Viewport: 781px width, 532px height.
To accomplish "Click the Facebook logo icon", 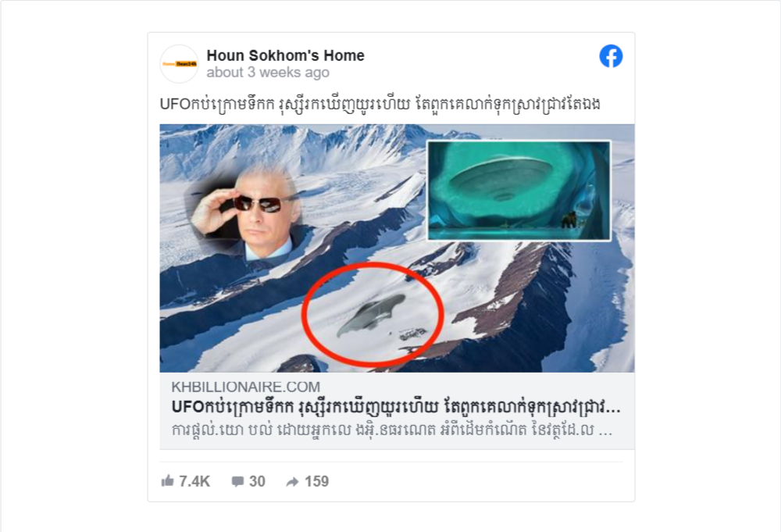I will [611, 55].
